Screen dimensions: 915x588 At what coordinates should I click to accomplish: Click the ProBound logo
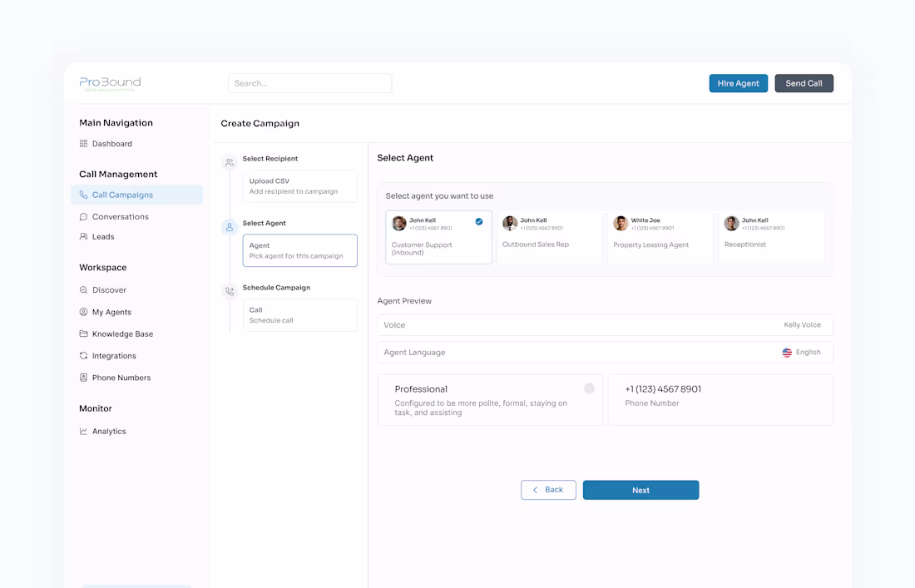tap(111, 83)
